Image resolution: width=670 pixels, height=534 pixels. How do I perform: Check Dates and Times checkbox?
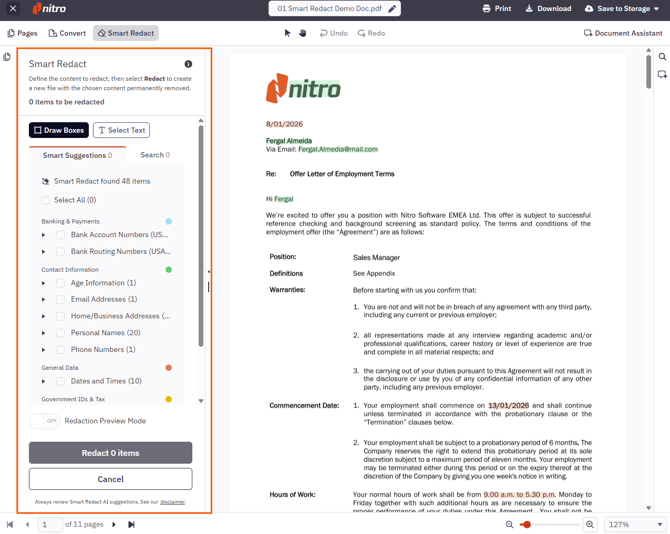(61, 381)
